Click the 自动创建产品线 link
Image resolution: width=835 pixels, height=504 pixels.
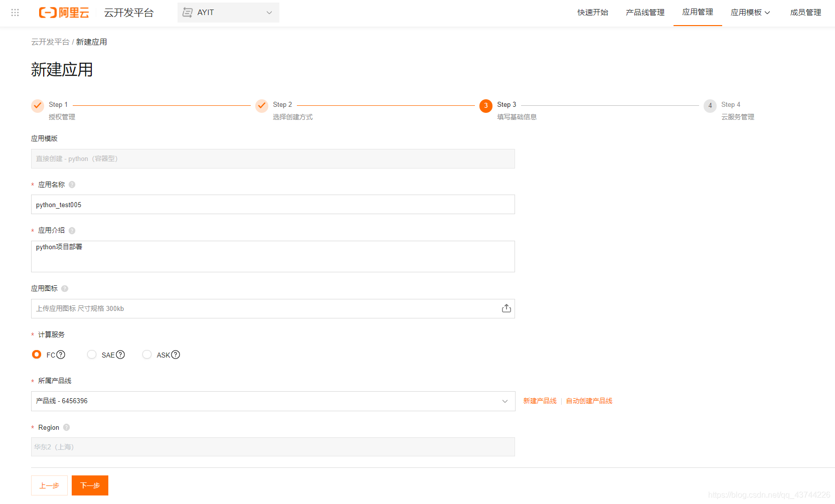[589, 401]
